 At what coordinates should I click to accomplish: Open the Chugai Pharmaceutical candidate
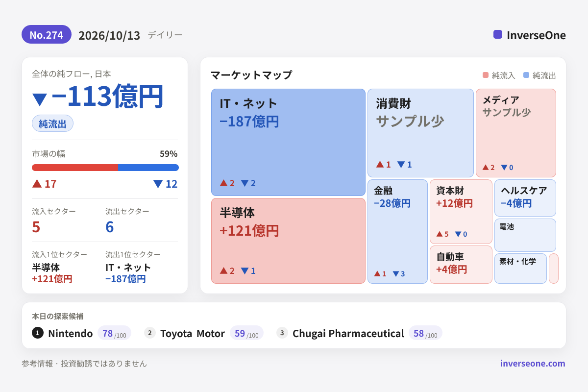click(x=348, y=333)
